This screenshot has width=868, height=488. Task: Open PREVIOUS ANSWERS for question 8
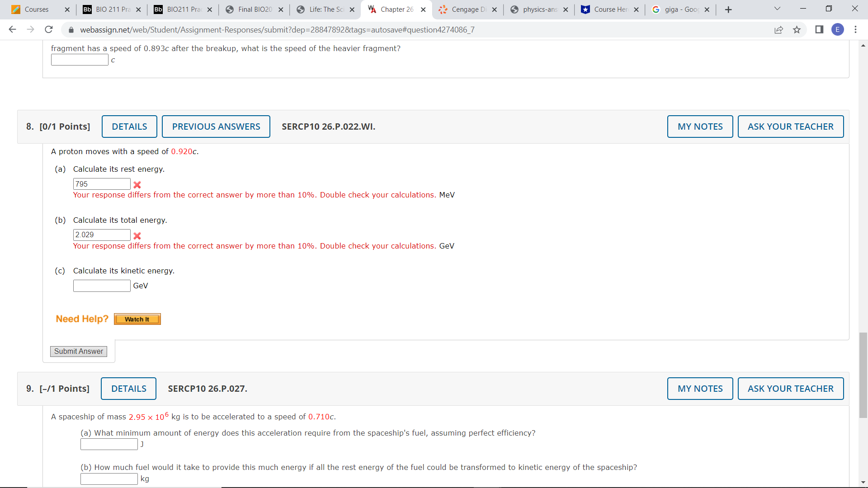click(216, 127)
